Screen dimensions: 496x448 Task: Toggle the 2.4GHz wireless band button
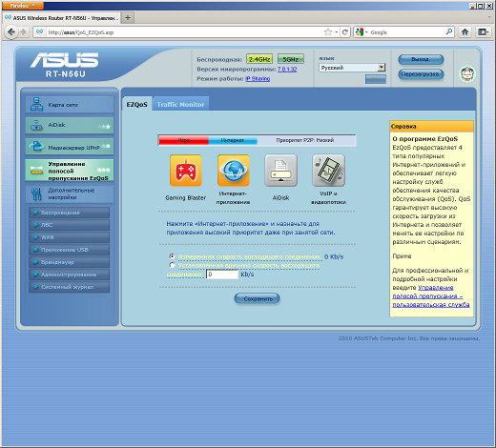[x=259, y=59]
